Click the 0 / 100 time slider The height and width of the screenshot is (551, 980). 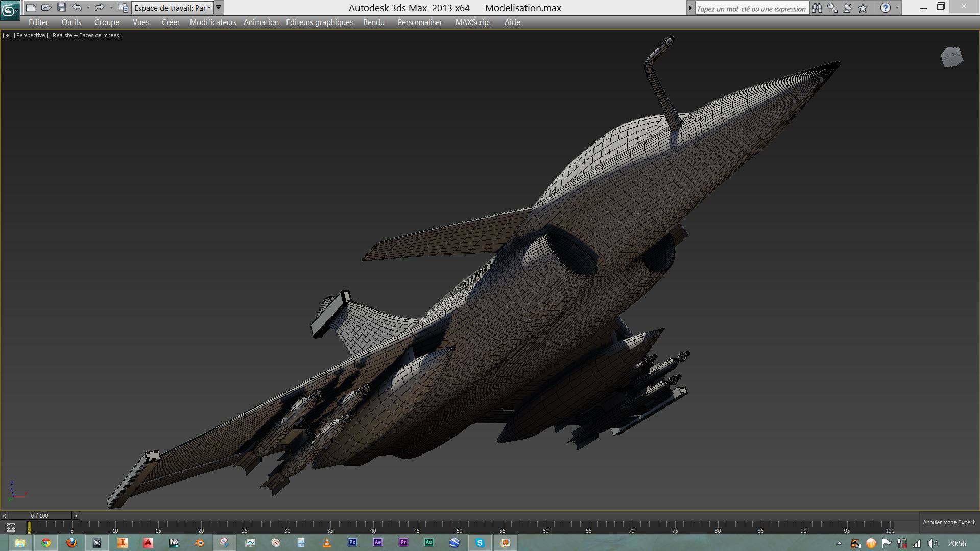[x=40, y=516]
